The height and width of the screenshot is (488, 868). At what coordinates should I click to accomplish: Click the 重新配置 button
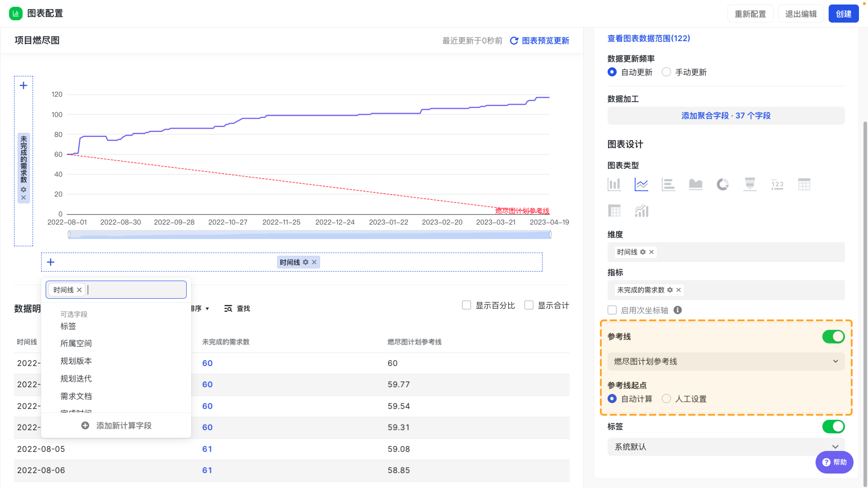[750, 14]
